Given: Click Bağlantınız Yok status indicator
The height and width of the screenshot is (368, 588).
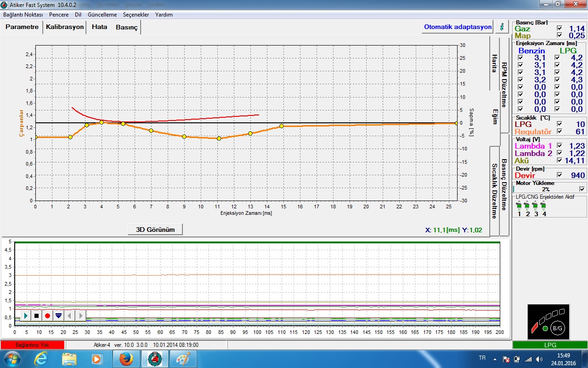Looking at the screenshot, I should 32,345.
